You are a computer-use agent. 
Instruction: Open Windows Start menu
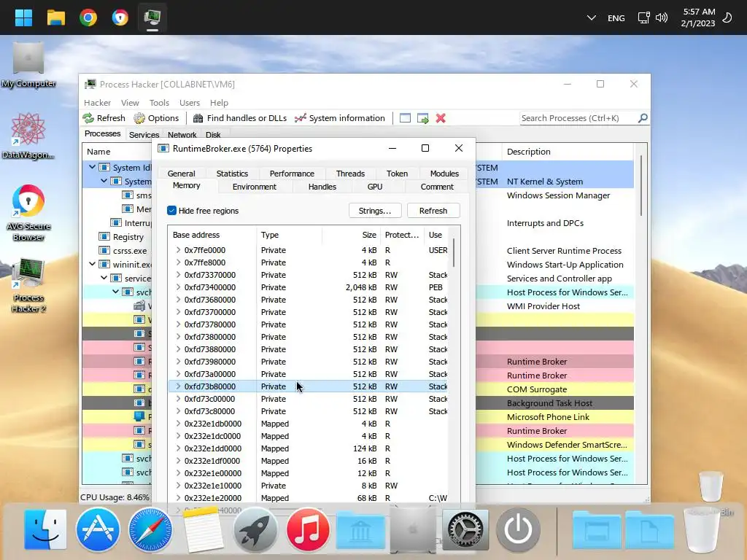click(23, 17)
